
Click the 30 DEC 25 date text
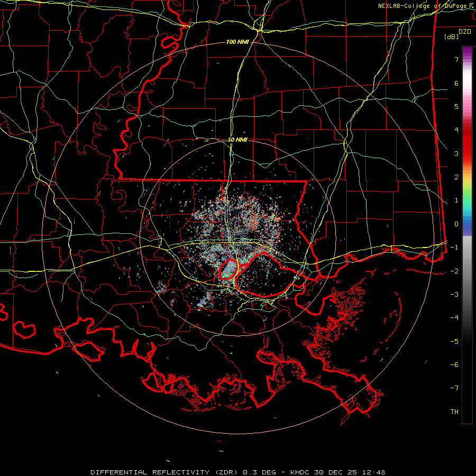click(x=336, y=472)
